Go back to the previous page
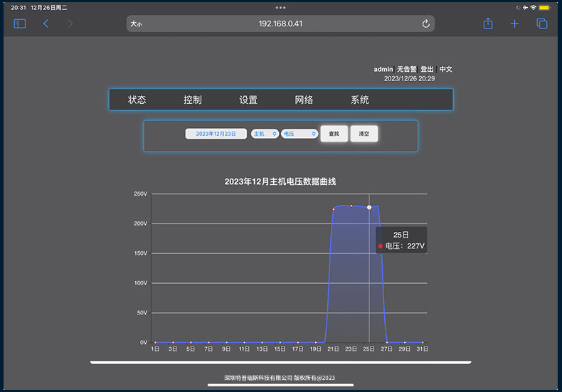This screenshot has width=562, height=392. tap(46, 23)
